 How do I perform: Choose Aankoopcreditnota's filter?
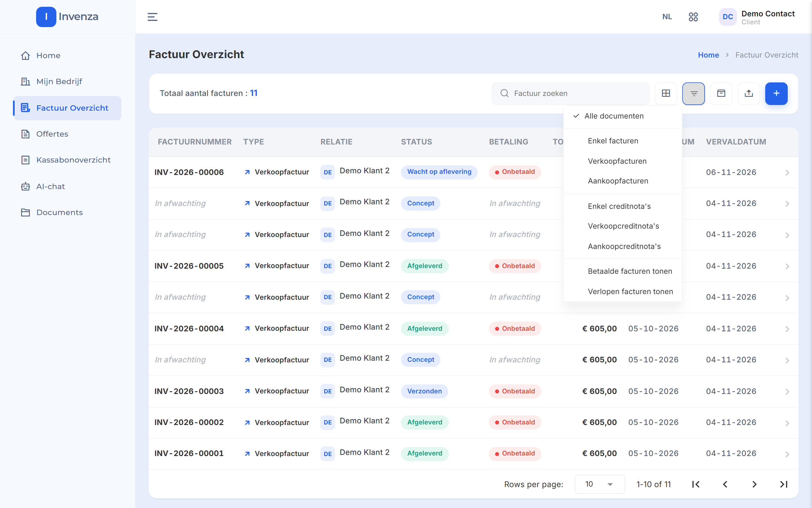(623, 246)
